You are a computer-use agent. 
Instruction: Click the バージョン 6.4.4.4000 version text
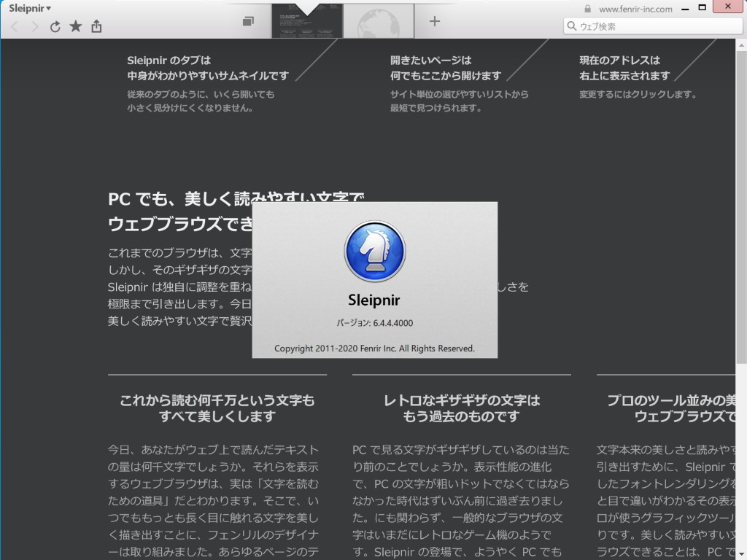tap(373, 322)
